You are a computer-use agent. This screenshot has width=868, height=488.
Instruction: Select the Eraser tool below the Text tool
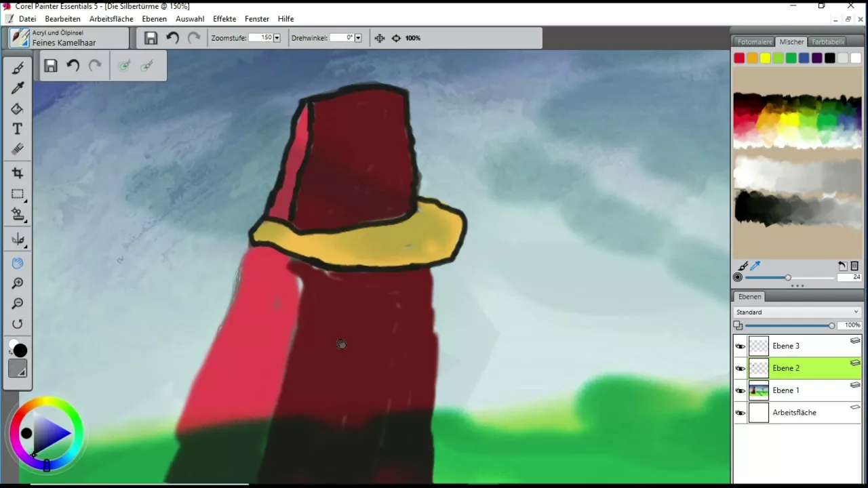click(18, 149)
